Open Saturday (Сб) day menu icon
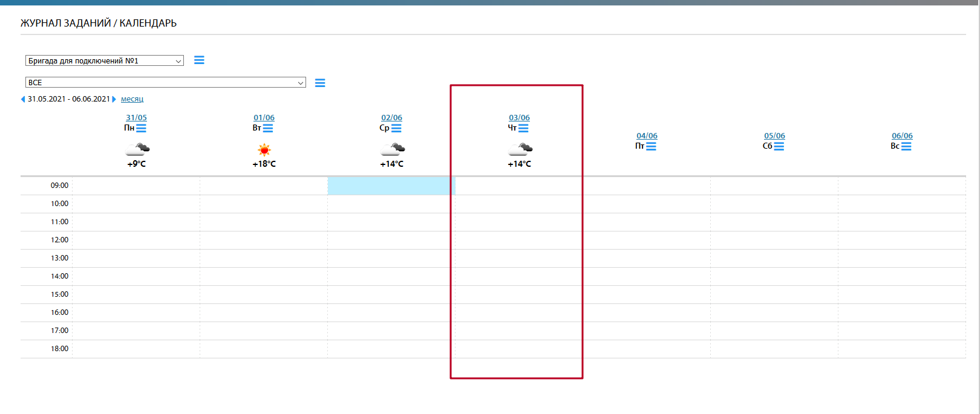Screen dimensions: 980x414 point(779,146)
